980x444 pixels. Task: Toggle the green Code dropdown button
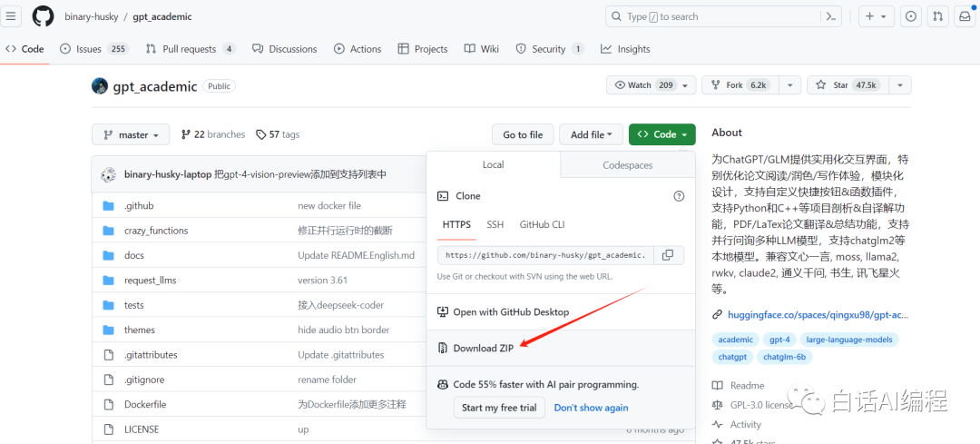[661, 134]
